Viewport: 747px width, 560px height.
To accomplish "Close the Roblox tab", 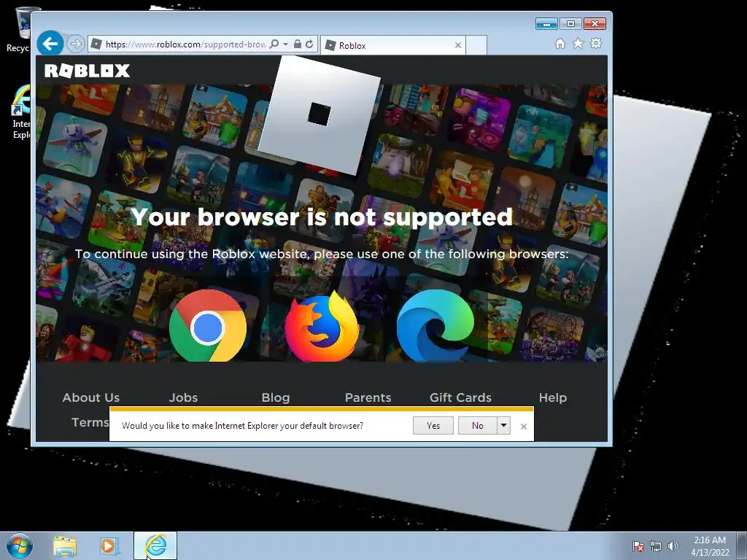I will pyautogui.click(x=458, y=45).
